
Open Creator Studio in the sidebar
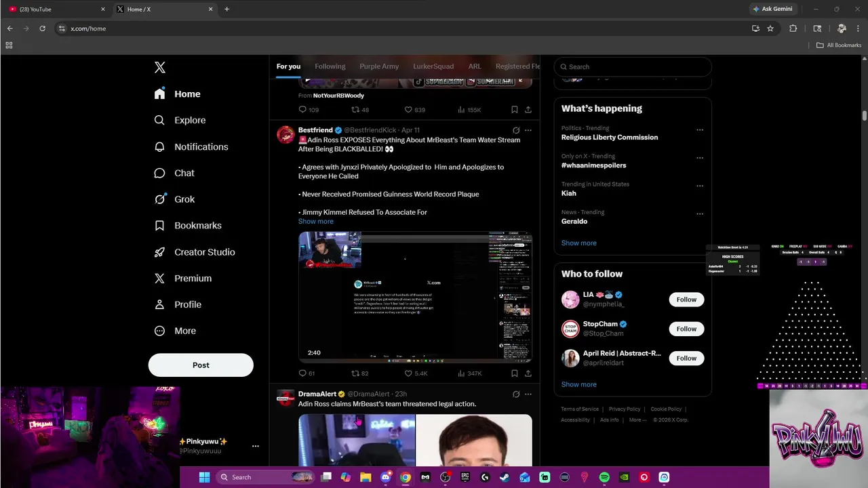(x=195, y=252)
